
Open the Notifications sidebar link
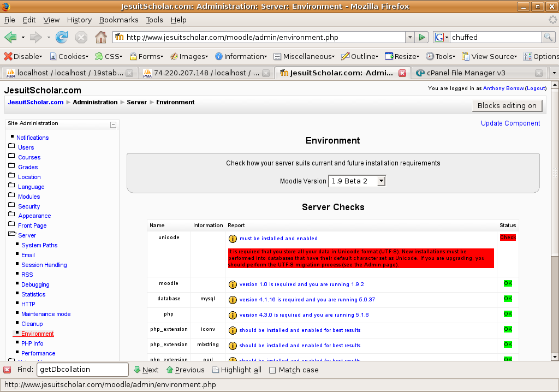[32, 138]
